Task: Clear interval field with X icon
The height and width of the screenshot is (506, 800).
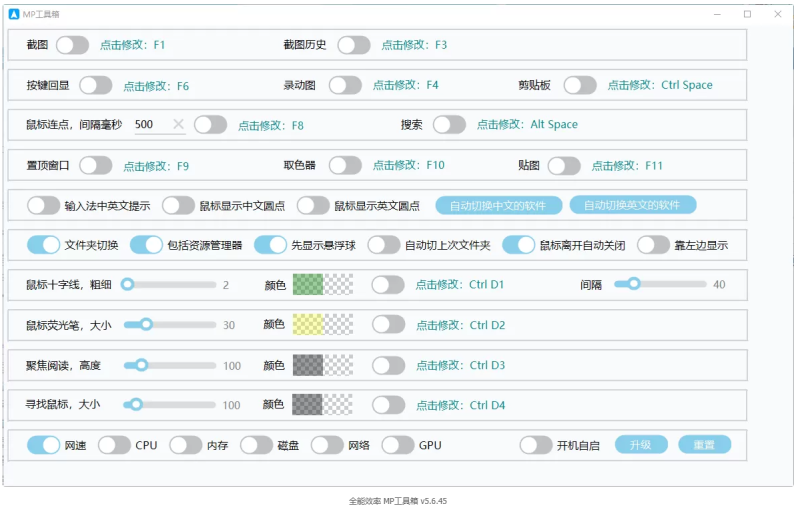Action: pyautogui.click(x=178, y=124)
